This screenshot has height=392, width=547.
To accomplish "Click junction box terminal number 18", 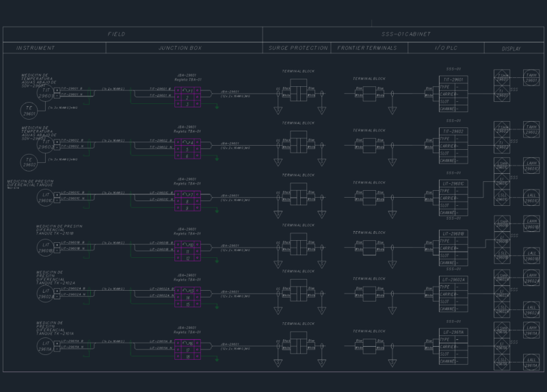I will click(187, 356).
